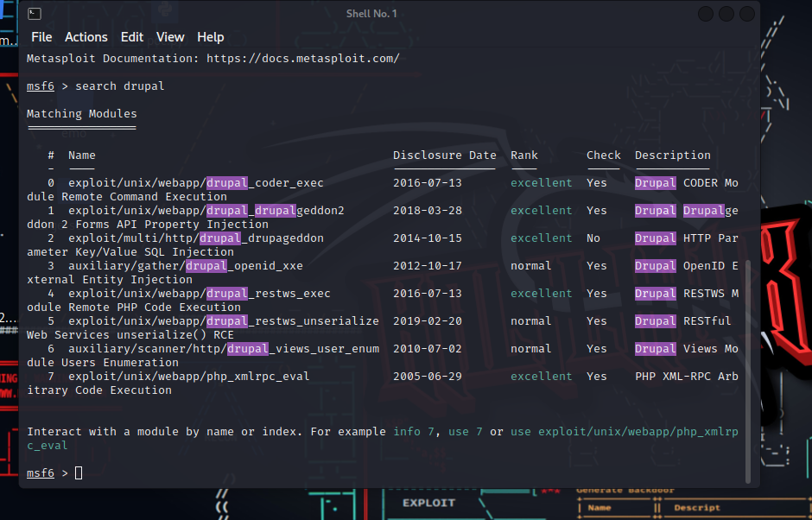Viewport: 812px width, 520px height.
Task: Click 'normal' rank for drupal_openid_xxe
Action: 530,266
